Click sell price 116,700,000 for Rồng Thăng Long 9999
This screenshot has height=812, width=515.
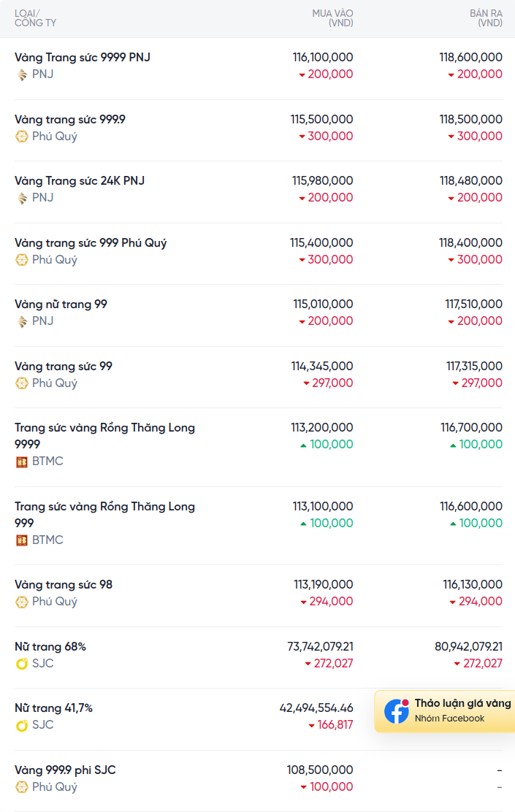471,428
